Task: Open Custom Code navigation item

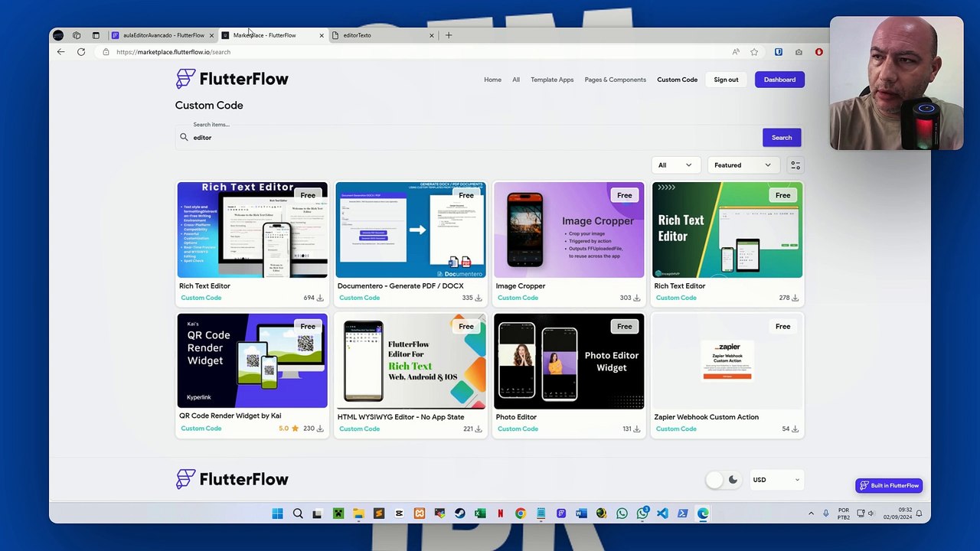Action: pyautogui.click(x=677, y=80)
